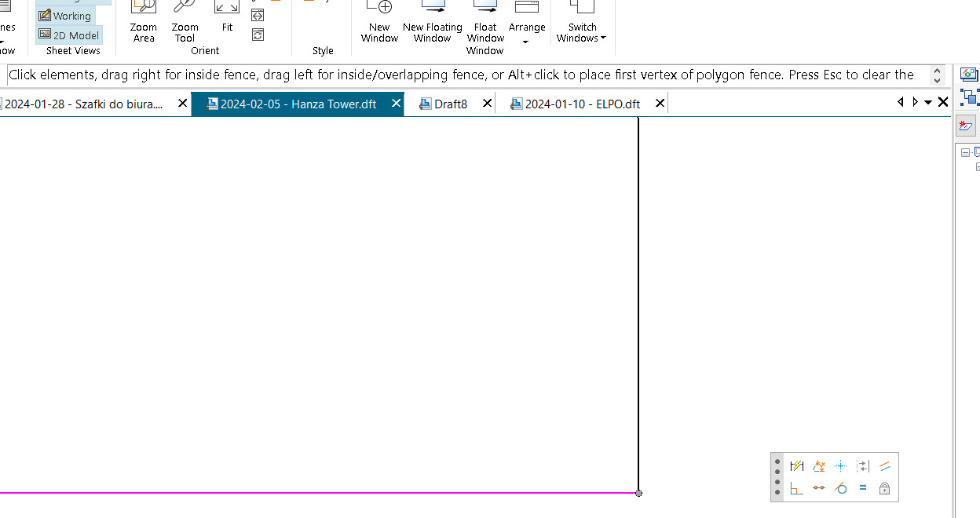Viewport: 980px width, 518px height.
Task: Close the Draft8 tab
Action: 487,103
